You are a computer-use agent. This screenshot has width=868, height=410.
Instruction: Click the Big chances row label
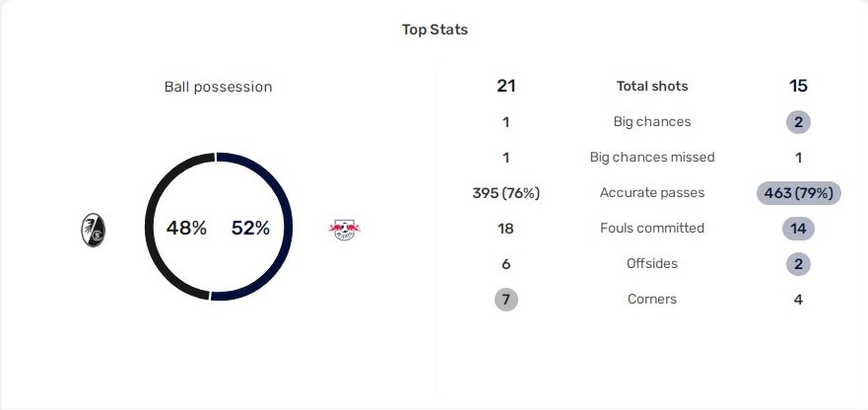[x=652, y=122]
